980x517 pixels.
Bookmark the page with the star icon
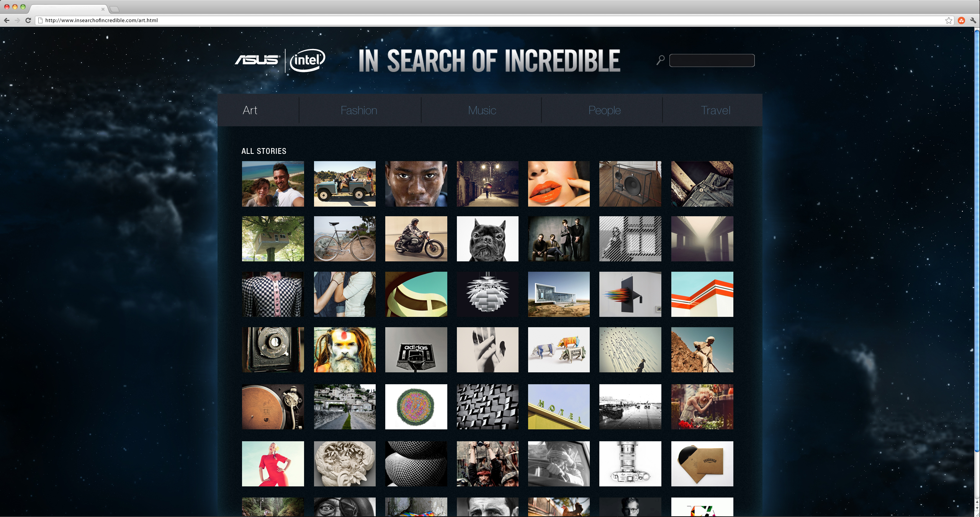click(949, 20)
